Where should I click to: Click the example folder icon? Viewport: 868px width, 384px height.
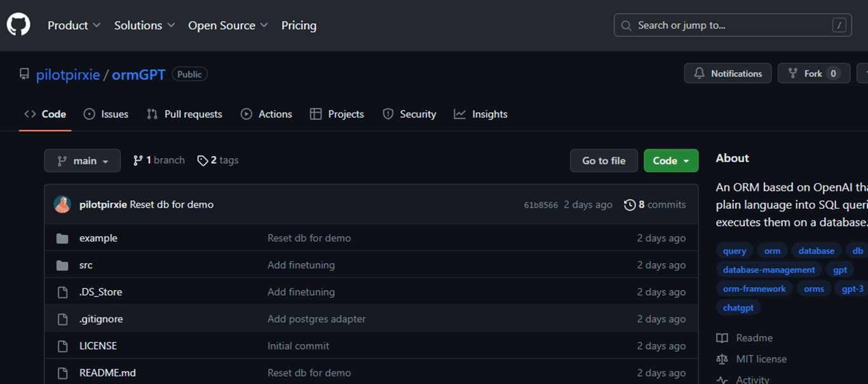click(x=62, y=238)
